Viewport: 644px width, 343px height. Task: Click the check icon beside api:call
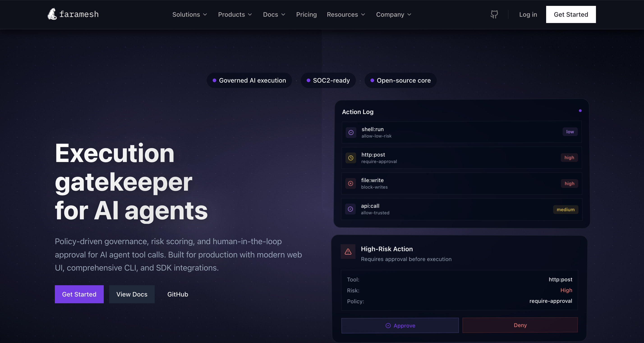(x=350, y=209)
